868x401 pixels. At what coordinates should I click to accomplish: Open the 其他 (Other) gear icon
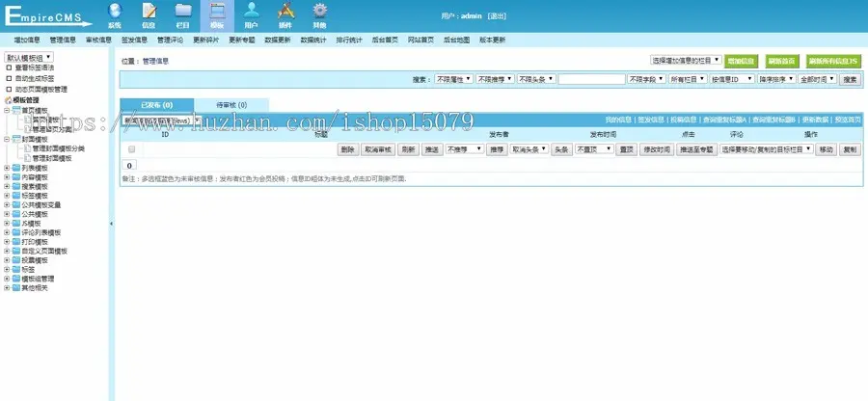319,13
